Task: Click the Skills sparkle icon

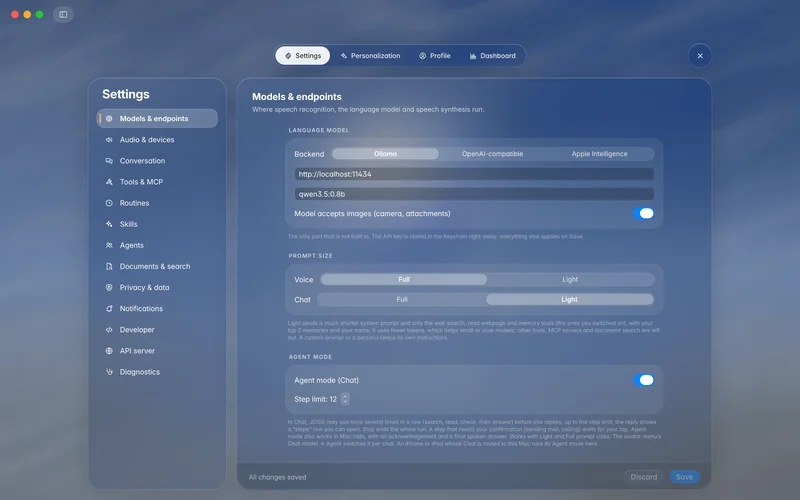Action: tap(109, 224)
